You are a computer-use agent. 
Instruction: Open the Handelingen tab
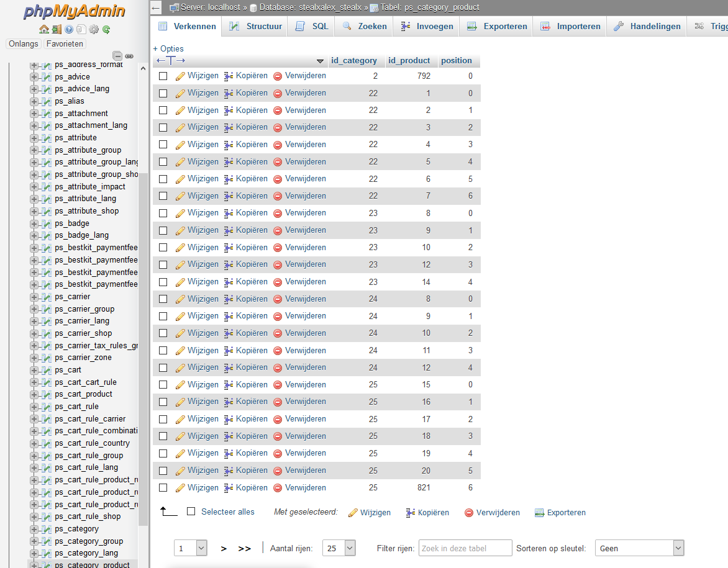647,27
